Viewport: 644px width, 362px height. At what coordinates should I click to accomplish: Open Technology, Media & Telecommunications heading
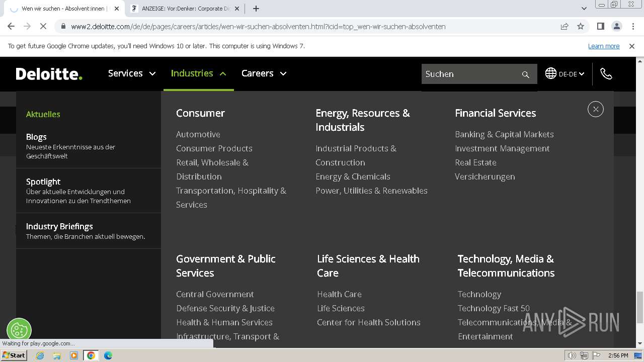coord(506,266)
